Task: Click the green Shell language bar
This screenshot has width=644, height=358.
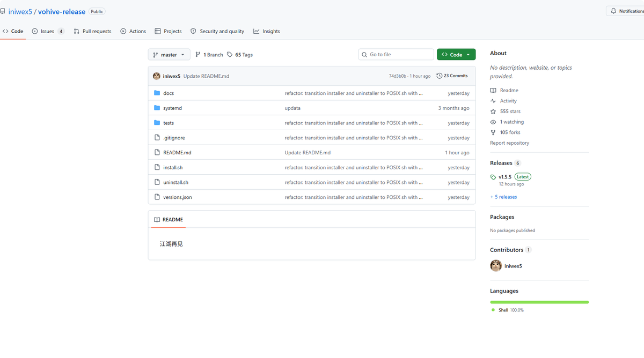Action: coord(539,302)
